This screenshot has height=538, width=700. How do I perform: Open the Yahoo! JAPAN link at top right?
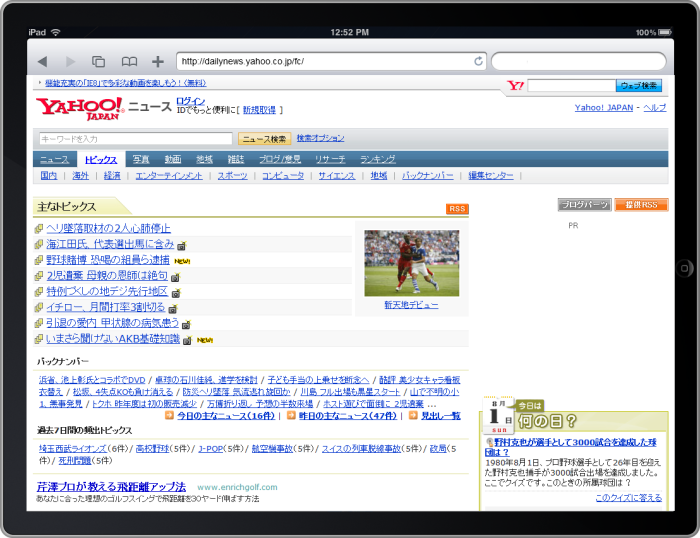coord(604,108)
